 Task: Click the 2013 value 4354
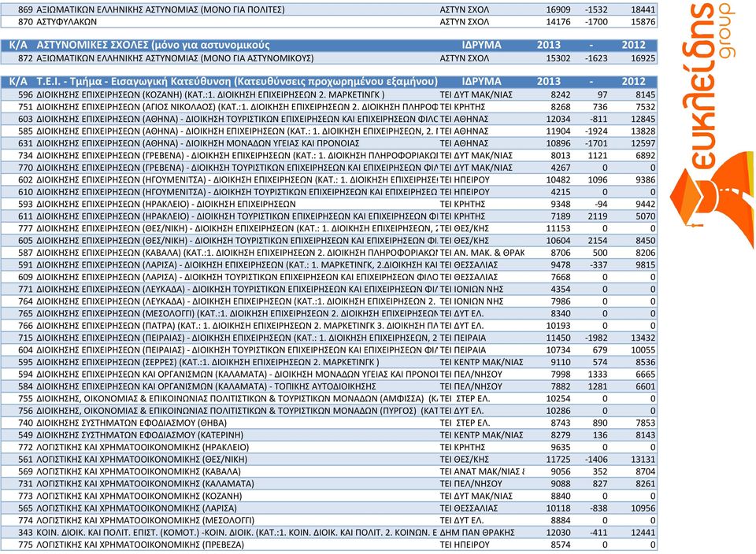pyautogui.click(x=560, y=289)
